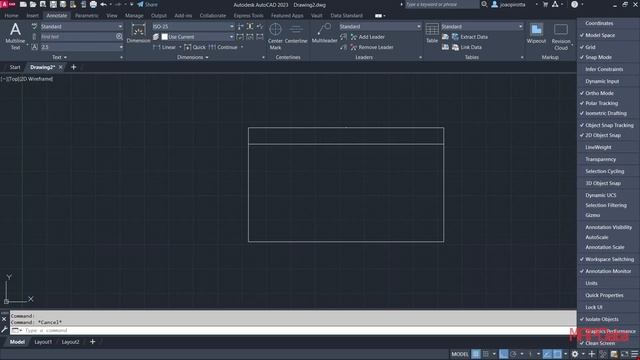The image size is (640, 360).
Task: Open a new drawing tab with plus
Action: coord(73,67)
